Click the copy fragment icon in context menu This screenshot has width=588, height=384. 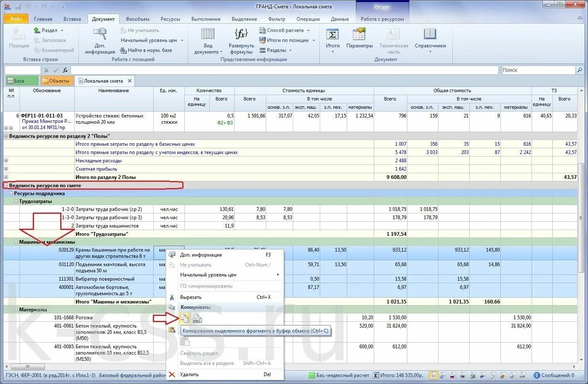(x=185, y=319)
